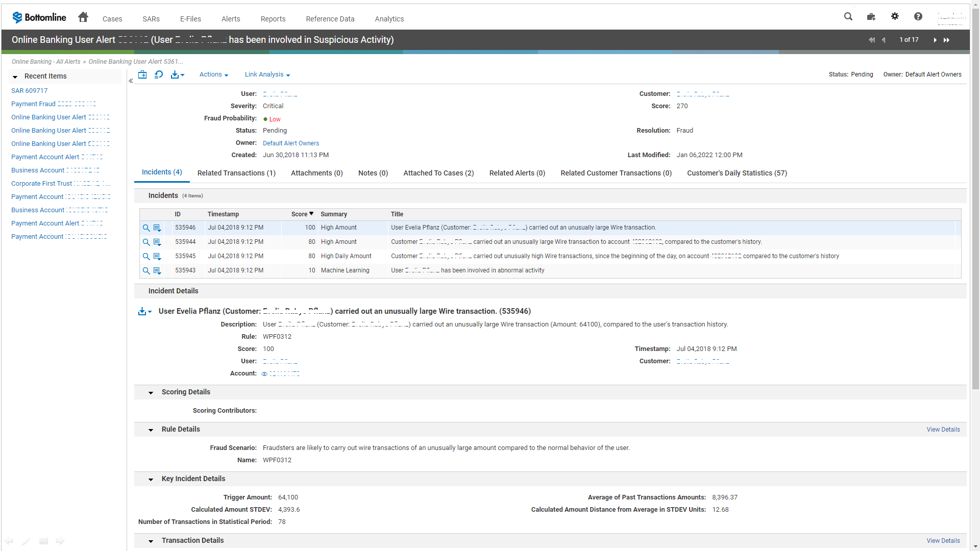The height and width of the screenshot is (551, 980).
Task: Open SAR 609717 from recent items
Action: point(30,90)
